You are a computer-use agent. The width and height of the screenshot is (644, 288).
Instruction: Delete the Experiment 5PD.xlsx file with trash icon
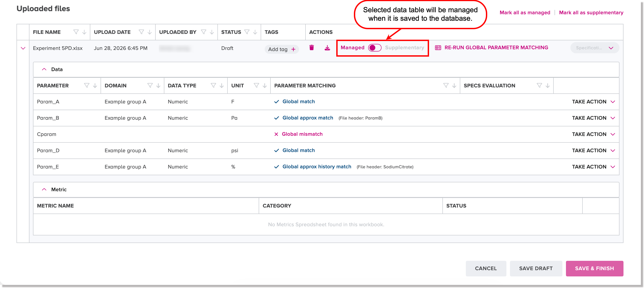pos(312,47)
